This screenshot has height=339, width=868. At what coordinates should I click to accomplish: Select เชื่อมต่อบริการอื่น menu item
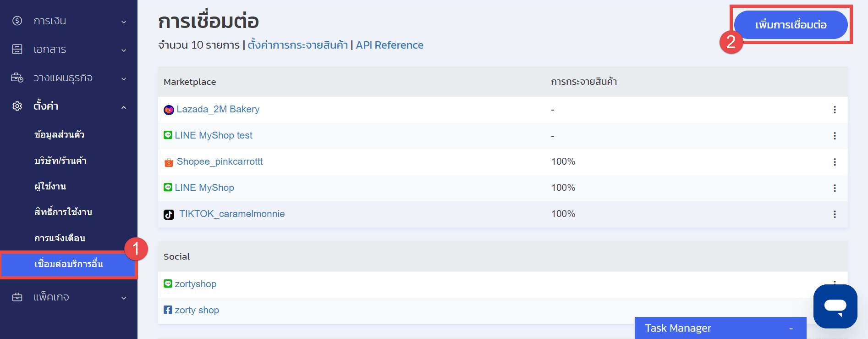point(69,264)
